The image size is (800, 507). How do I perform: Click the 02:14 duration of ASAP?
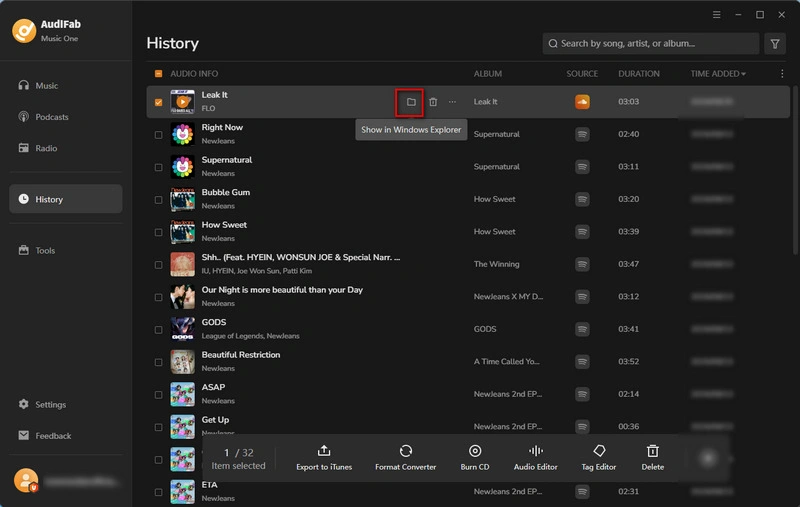pos(629,394)
